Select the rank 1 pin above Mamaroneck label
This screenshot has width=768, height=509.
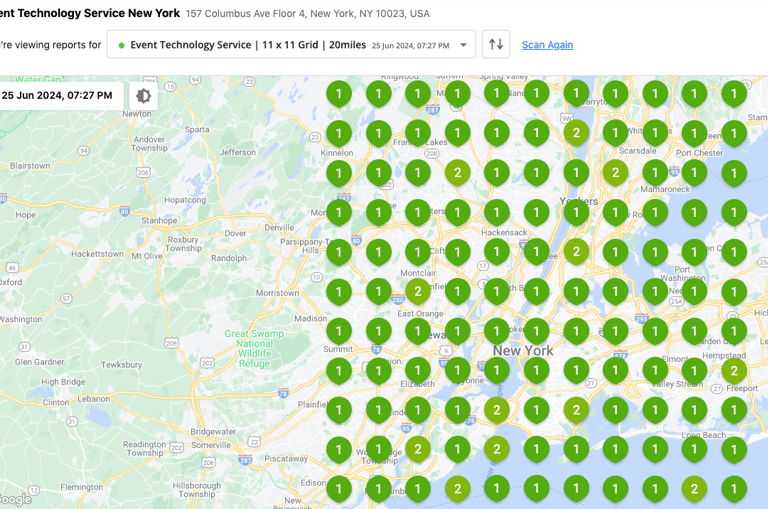(655, 173)
